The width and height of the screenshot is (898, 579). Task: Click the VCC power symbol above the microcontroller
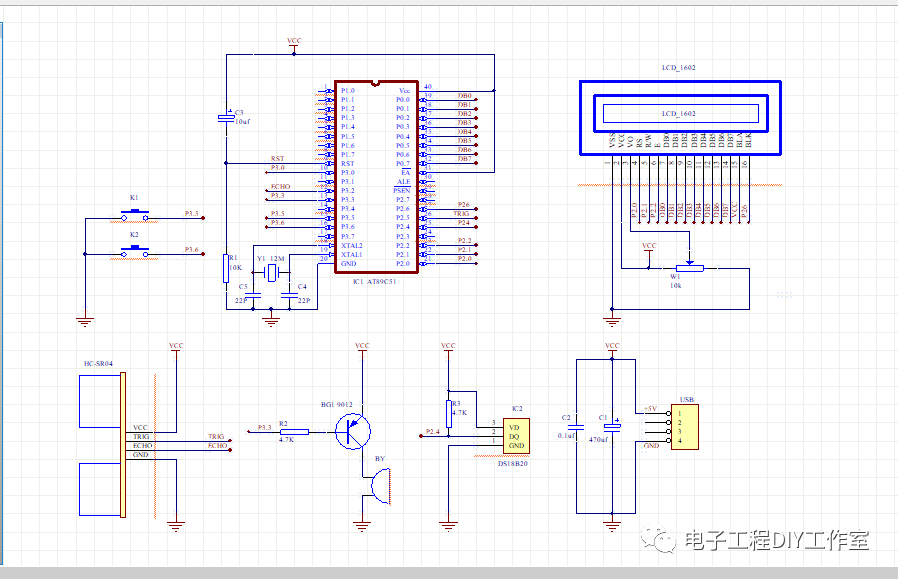click(294, 45)
